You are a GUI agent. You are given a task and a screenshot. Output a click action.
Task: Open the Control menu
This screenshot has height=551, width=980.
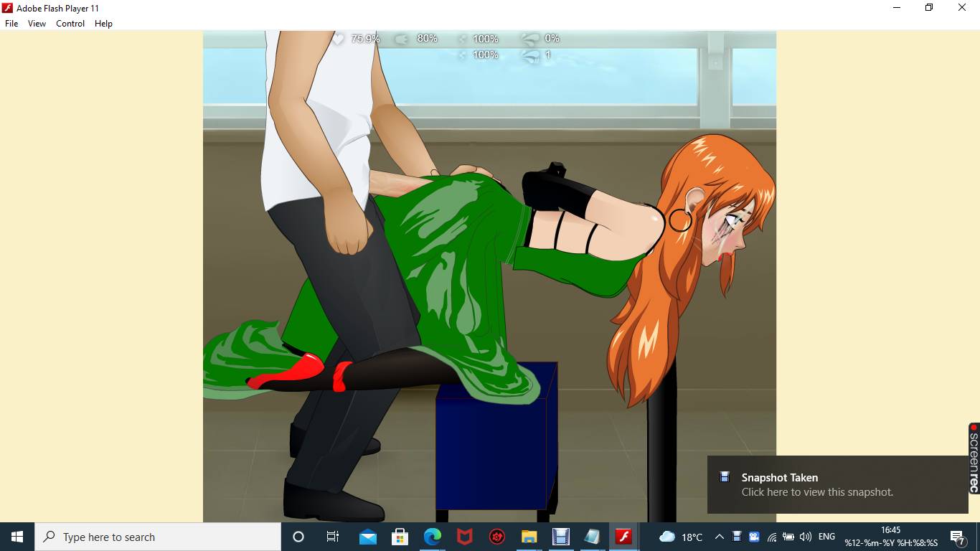[70, 24]
